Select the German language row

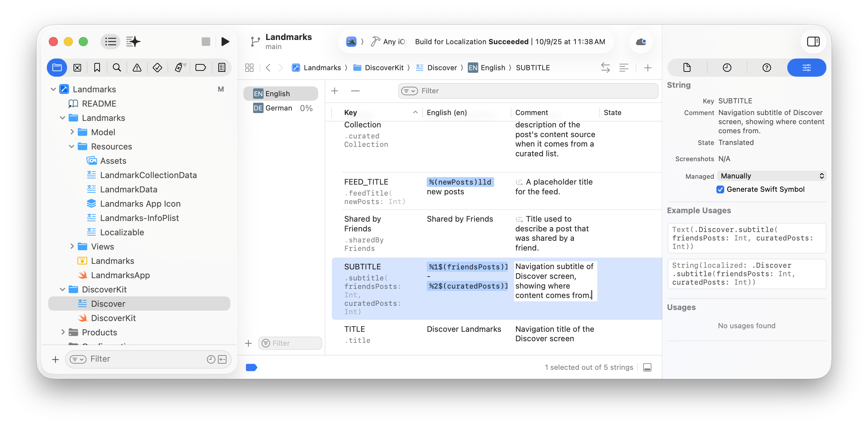click(281, 108)
